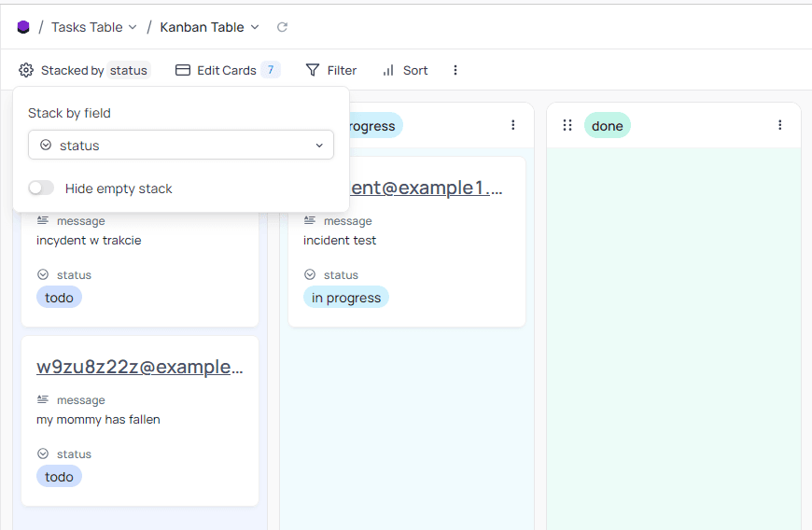This screenshot has width=812, height=530.
Task: Click the in progress status tag
Action: point(345,298)
